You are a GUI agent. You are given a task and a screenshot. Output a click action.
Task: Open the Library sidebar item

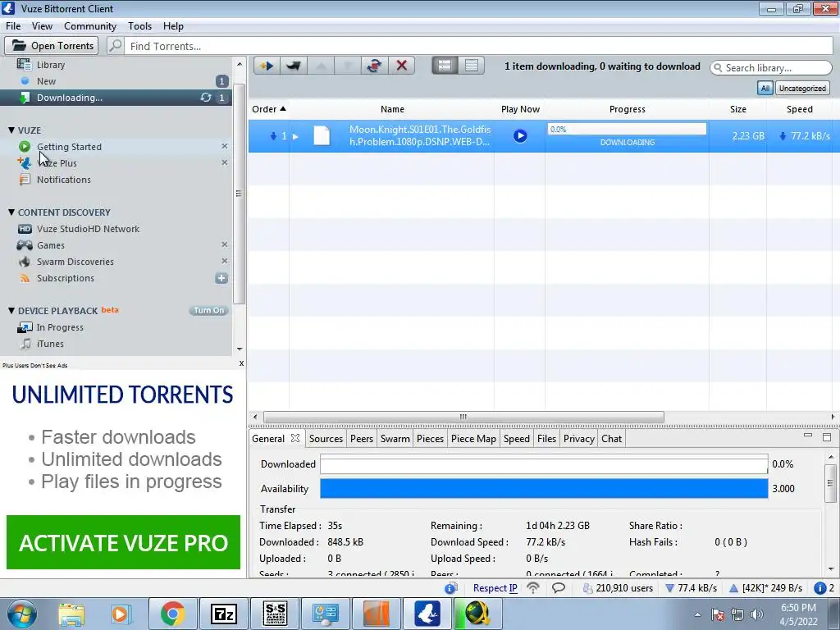pos(50,64)
